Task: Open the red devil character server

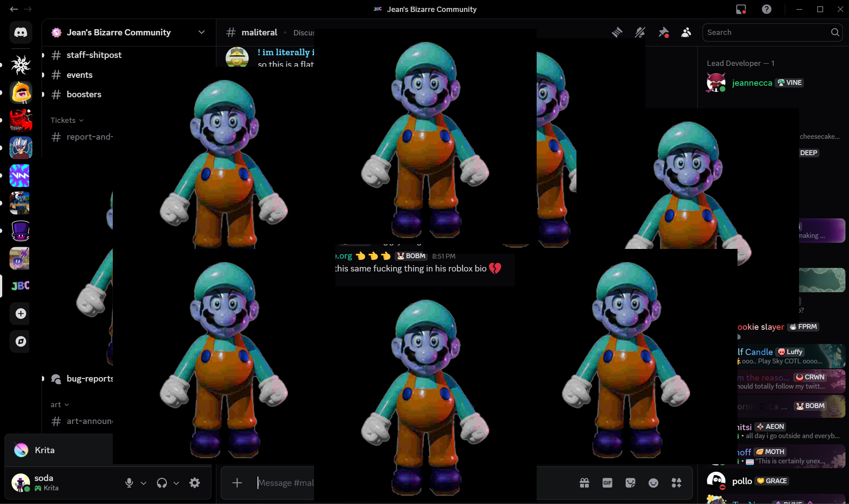Action: pyautogui.click(x=21, y=120)
